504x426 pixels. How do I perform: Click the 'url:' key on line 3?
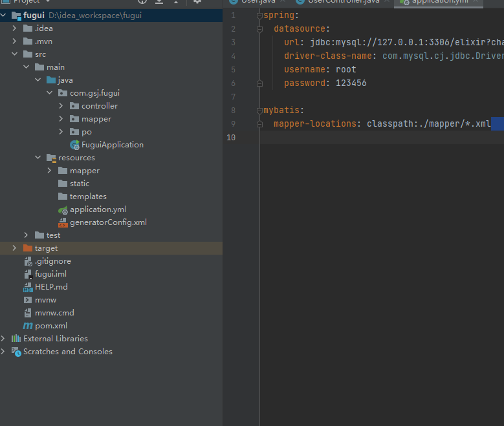pos(294,43)
